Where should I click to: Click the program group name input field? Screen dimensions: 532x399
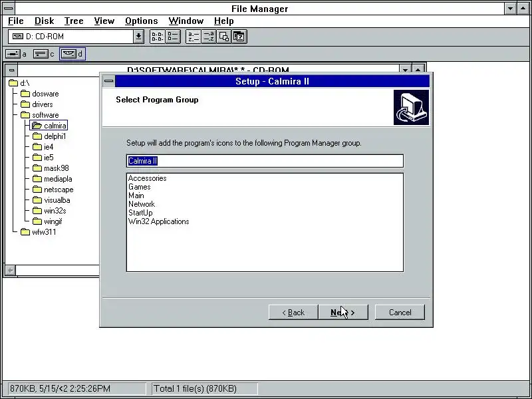(265, 161)
